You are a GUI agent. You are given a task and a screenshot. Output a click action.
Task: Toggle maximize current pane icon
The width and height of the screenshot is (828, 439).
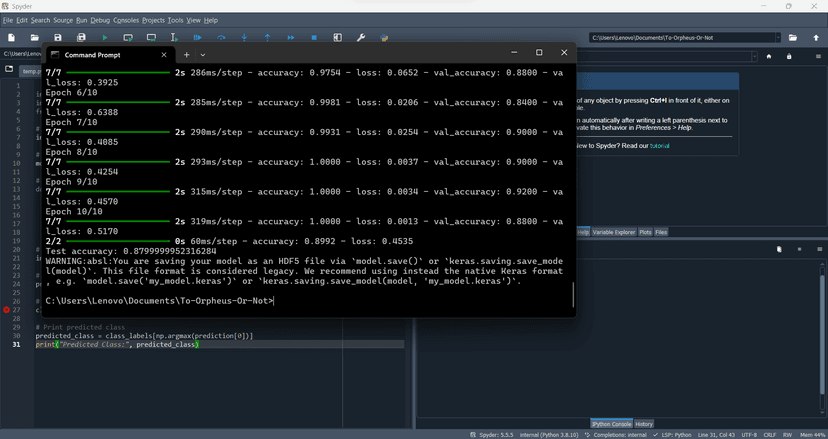point(337,38)
